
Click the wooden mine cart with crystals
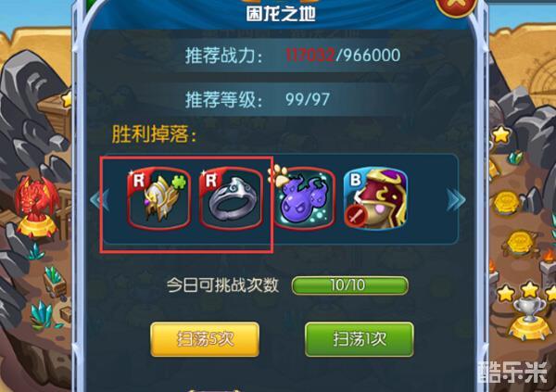[x=56, y=281]
